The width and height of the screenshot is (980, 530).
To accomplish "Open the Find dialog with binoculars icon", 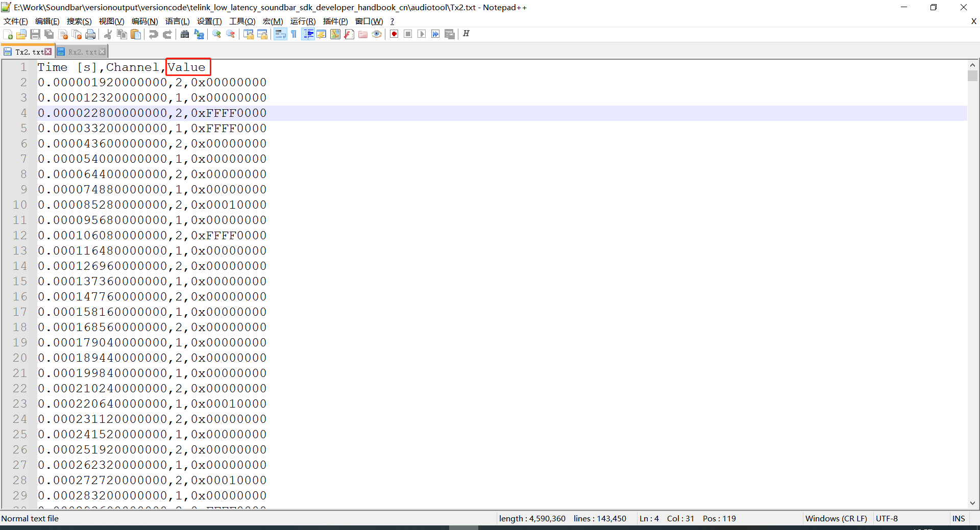I will click(x=216, y=34).
